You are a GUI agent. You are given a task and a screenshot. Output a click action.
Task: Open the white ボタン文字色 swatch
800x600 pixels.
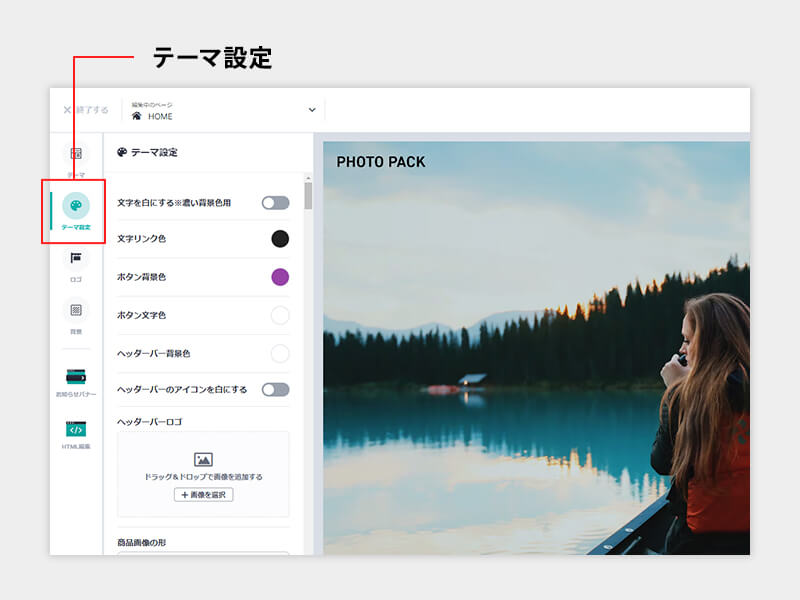280,315
